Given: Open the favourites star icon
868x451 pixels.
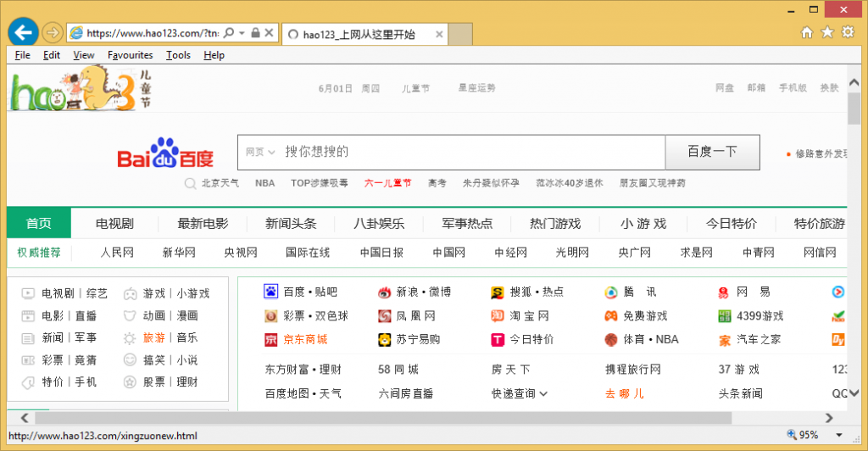Looking at the screenshot, I should (827, 32).
